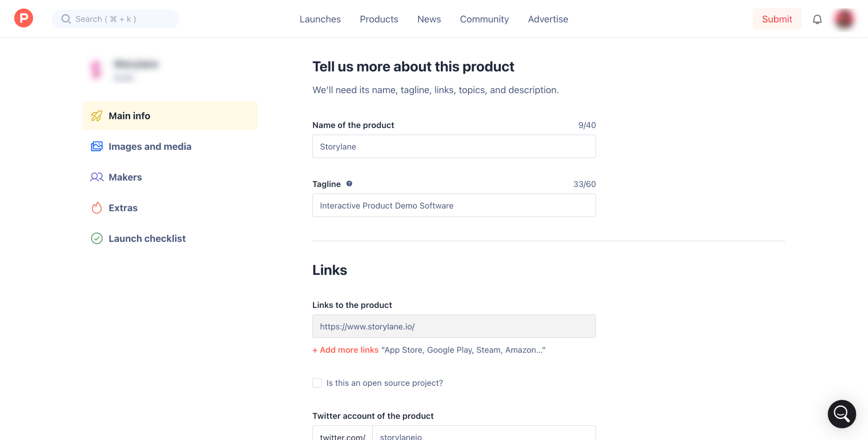Click the Product Hunt logo icon
The height and width of the screenshot is (440, 868).
tap(23, 18)
